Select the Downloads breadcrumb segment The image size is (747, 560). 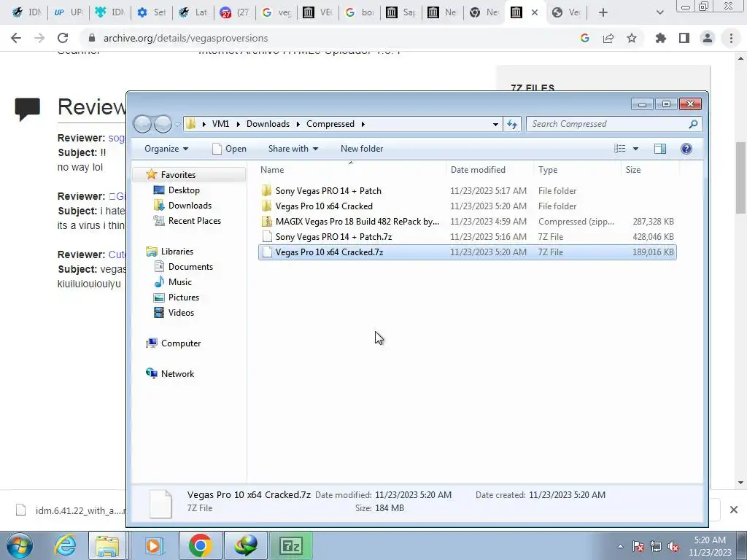(x=268, y=124)
